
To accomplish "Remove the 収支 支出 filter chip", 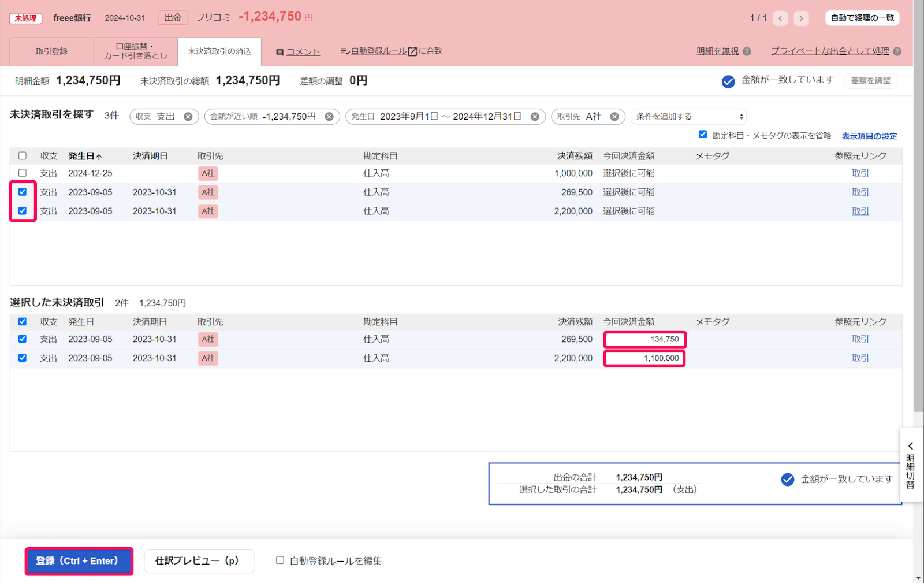I will coord(188,117).
